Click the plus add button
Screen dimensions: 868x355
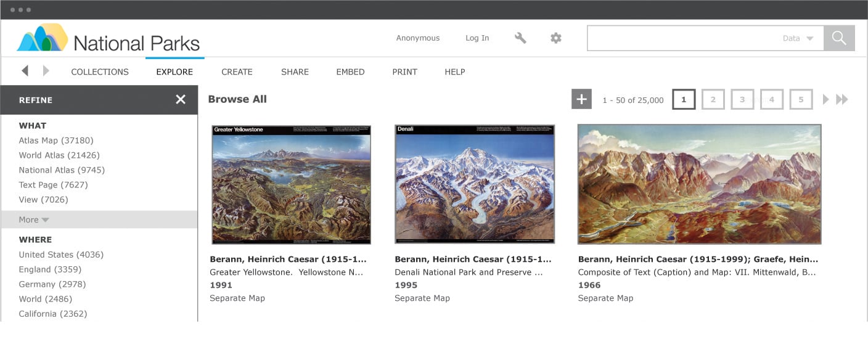pos(581,99)
